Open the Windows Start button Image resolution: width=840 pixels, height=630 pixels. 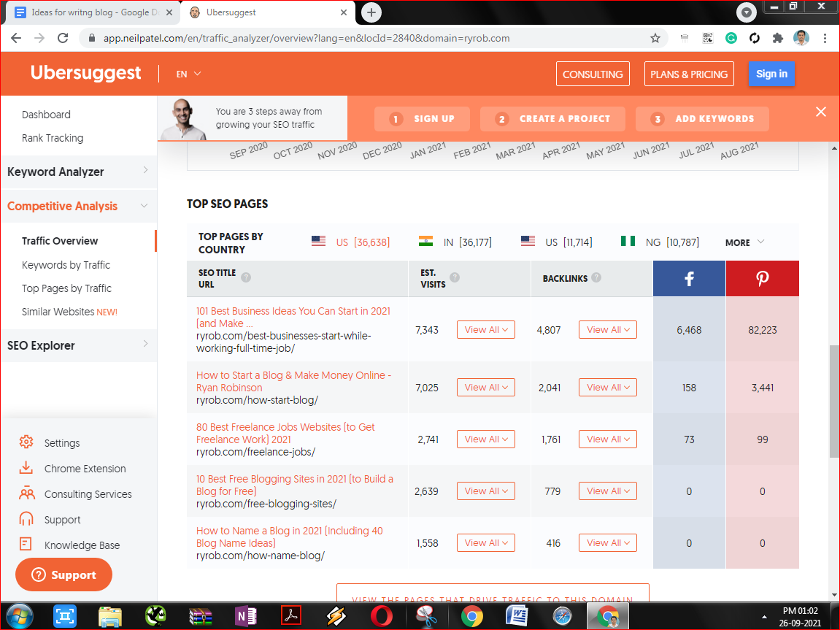tap(20, 616)
